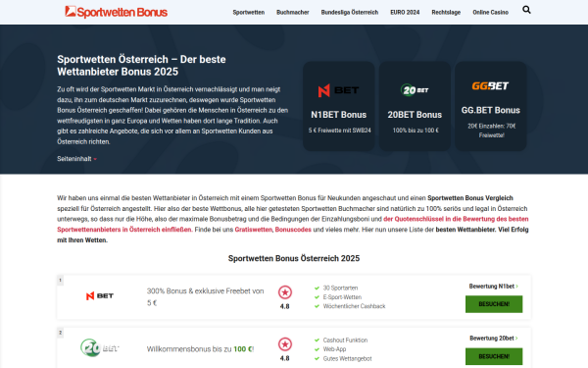
Task: Open the Buchmacher menu item
Action: [293, 13]
